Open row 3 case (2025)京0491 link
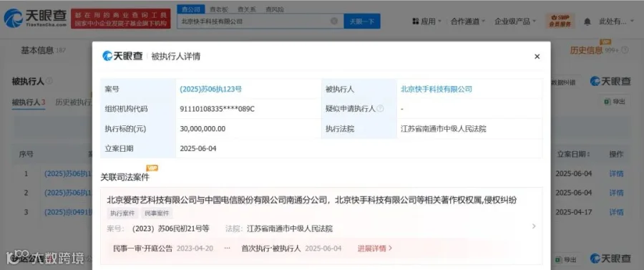The image size is (644, 270). pos(68,212)
